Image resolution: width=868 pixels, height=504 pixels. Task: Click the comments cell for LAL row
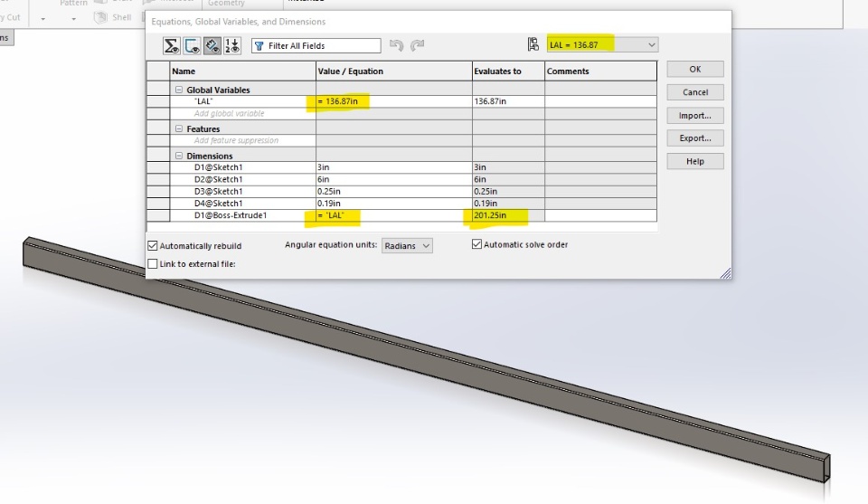[600, 101]
